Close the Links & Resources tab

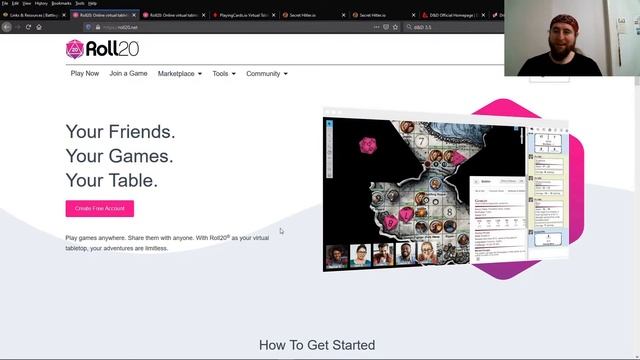pyautogui.click(x=64, y=15)
